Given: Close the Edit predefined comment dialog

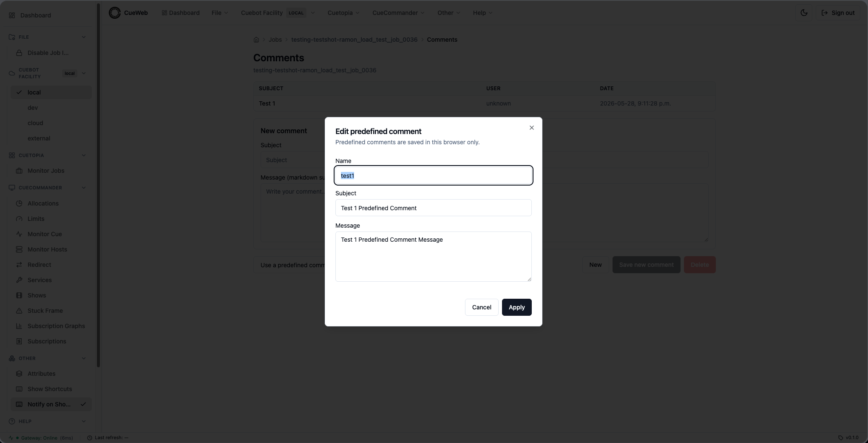Looking at the screenshot, I should [532, 128].
